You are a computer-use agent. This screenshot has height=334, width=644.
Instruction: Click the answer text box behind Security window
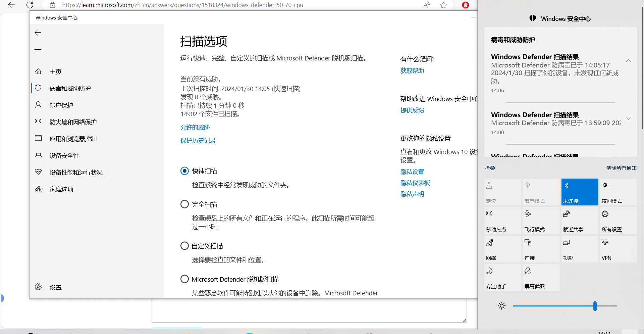coord(309,311)
